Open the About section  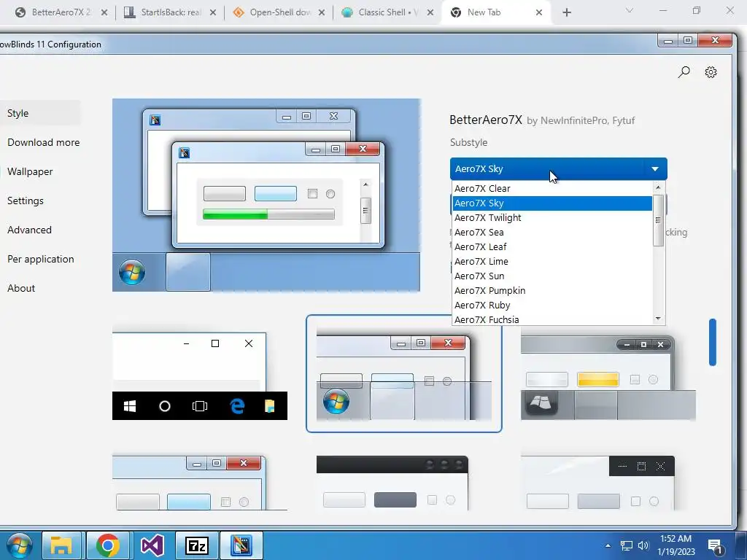tap(21, 288)
